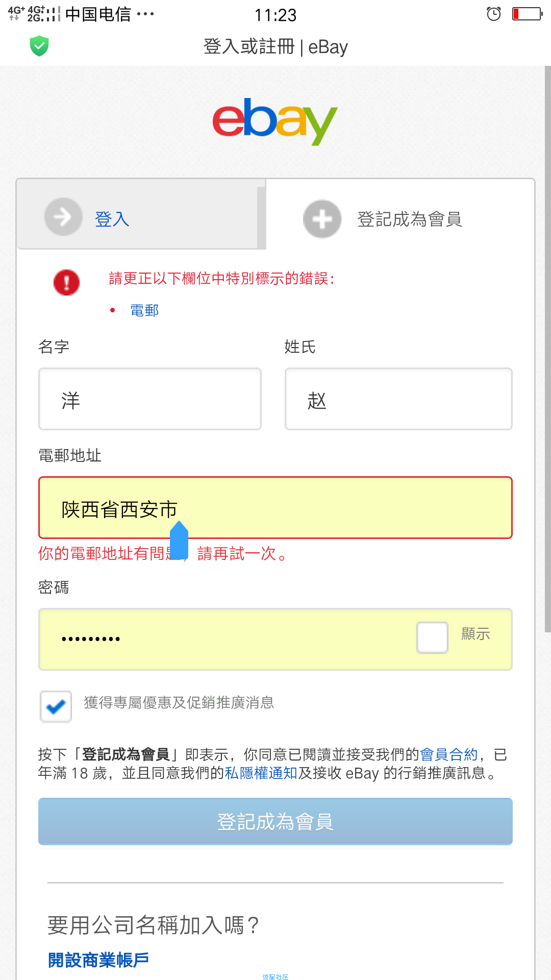The height and width of the screenshot is (980, 551).
Task: Click the 電郵 error link
Action: click(x=144, y=310)
